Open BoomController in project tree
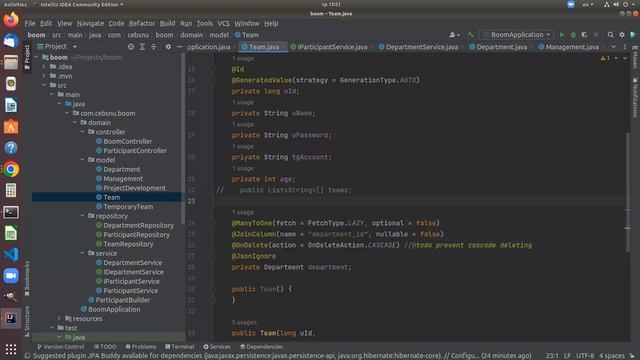Viewport: 640px width, 360px height. (124, 141)
